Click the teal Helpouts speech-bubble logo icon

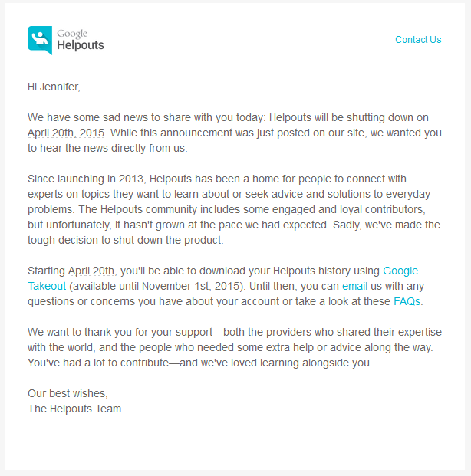pyautogui.click(x=40, y=40)
